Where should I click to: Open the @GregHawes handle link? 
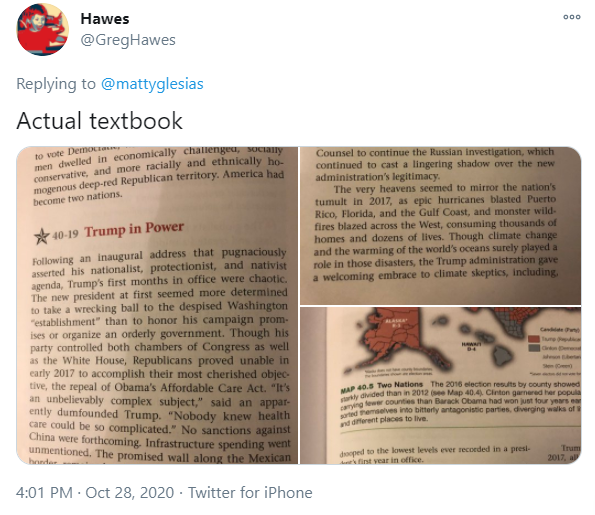pyautogui.click(x=128, y=40)
